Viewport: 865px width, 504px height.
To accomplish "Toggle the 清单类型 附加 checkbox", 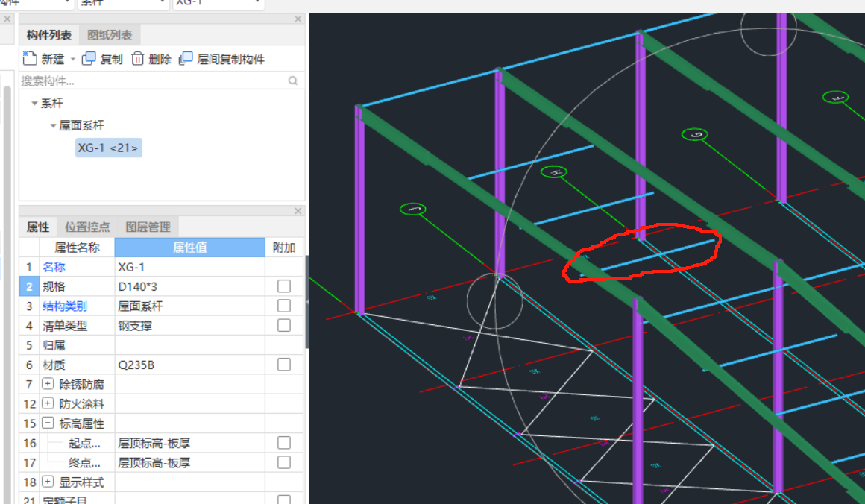I will [x=284, y=325].
